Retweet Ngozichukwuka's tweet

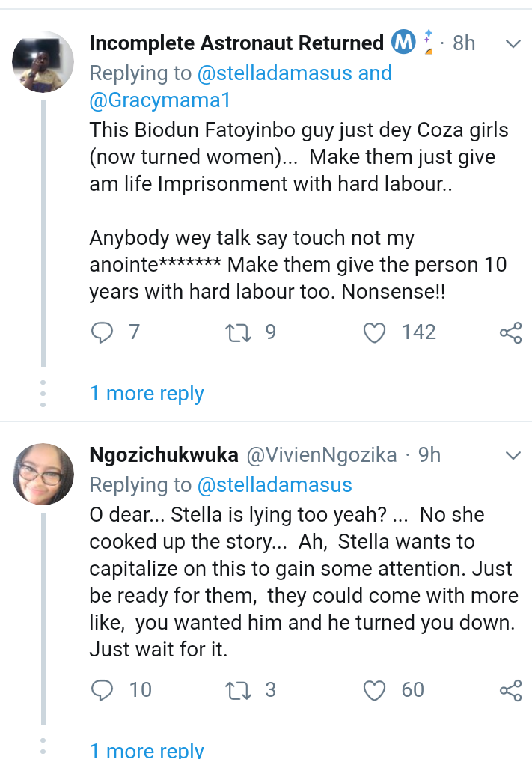(238, 690)
